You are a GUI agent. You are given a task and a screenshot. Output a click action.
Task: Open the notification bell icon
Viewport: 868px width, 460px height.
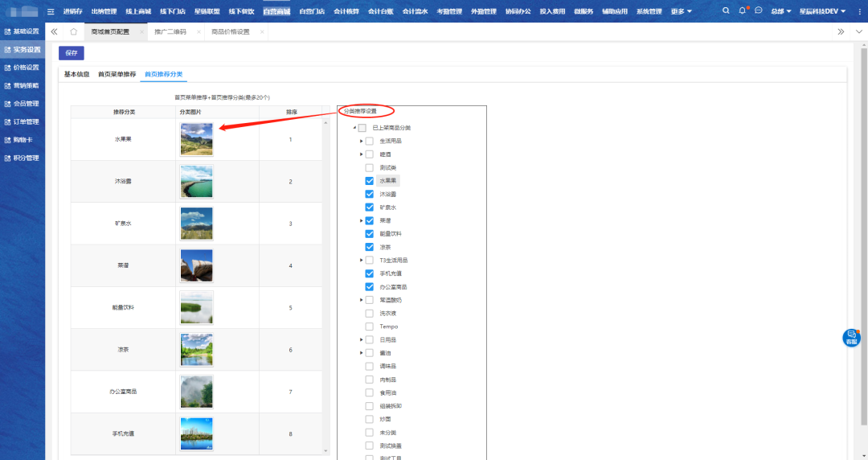pos(743,11)
